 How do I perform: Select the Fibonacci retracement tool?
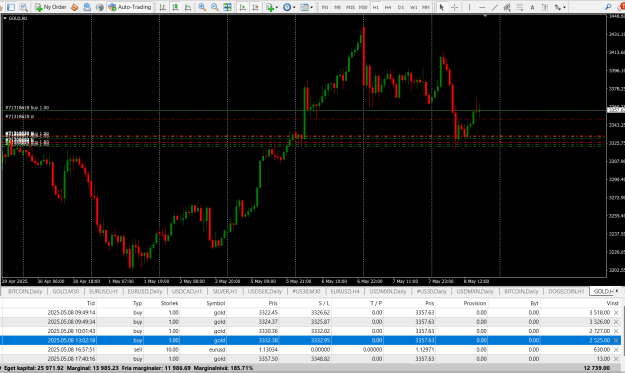519,7
